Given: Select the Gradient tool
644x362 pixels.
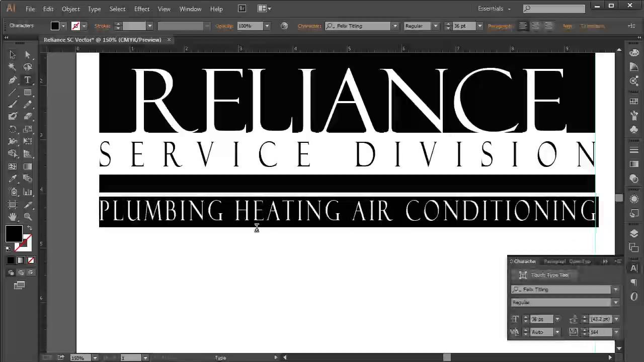Looking at the screenshot, I should pyautogui.click(x=28, y=166).
